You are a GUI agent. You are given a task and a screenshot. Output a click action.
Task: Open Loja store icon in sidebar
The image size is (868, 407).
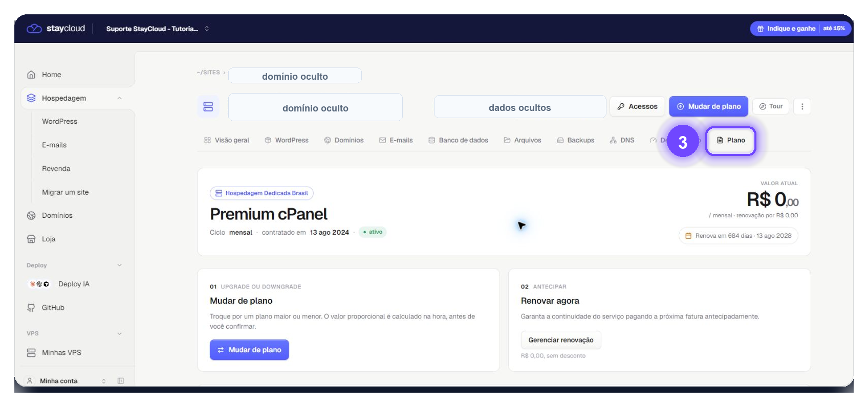[31, 239]
